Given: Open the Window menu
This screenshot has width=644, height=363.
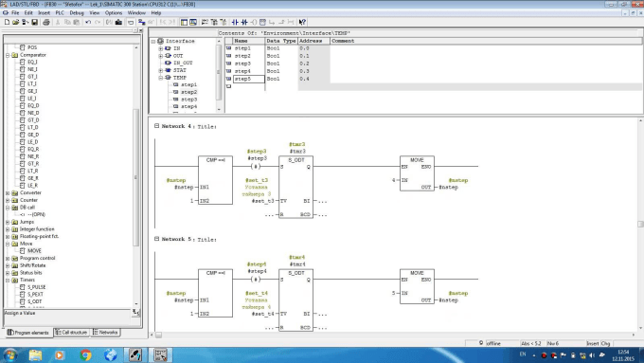Looking at the screenshot, I should coord(136,12).
